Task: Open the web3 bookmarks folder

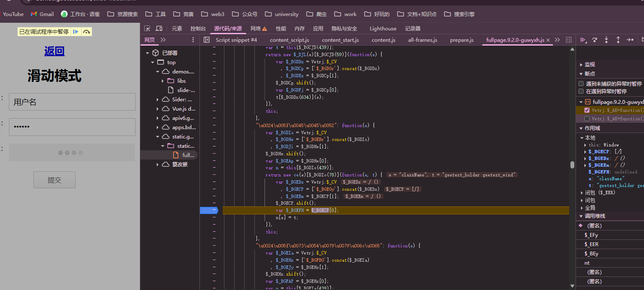Action: pos(213,14)
